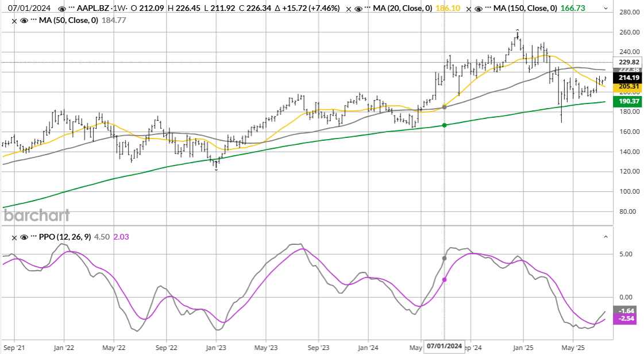
Task: Collapse the PPO pane using the chevron
Action: 607,237
